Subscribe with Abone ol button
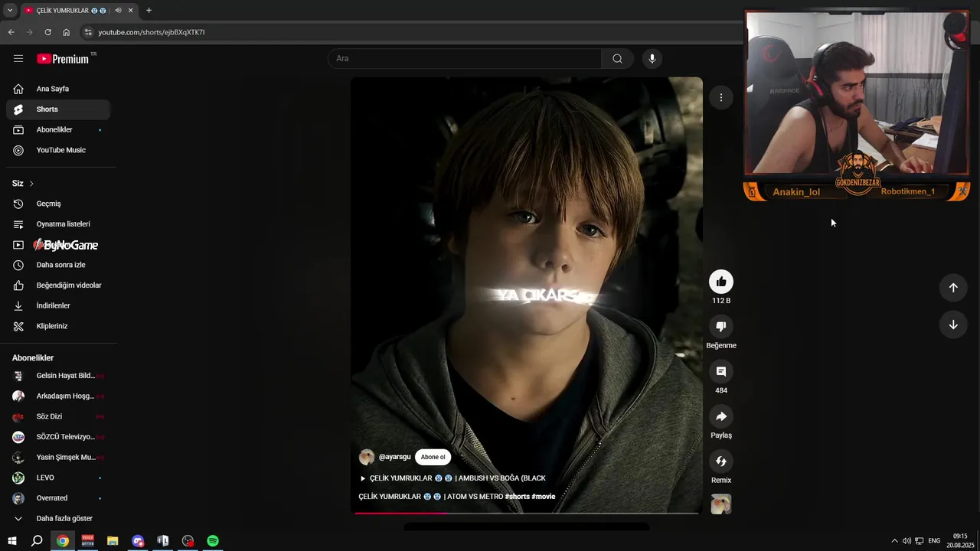 (433, 457)
